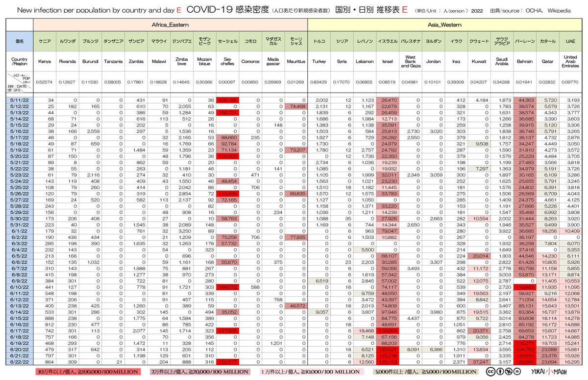
Task: Click Kenya population value 0.52574
Action: click(x=45, y=81)
